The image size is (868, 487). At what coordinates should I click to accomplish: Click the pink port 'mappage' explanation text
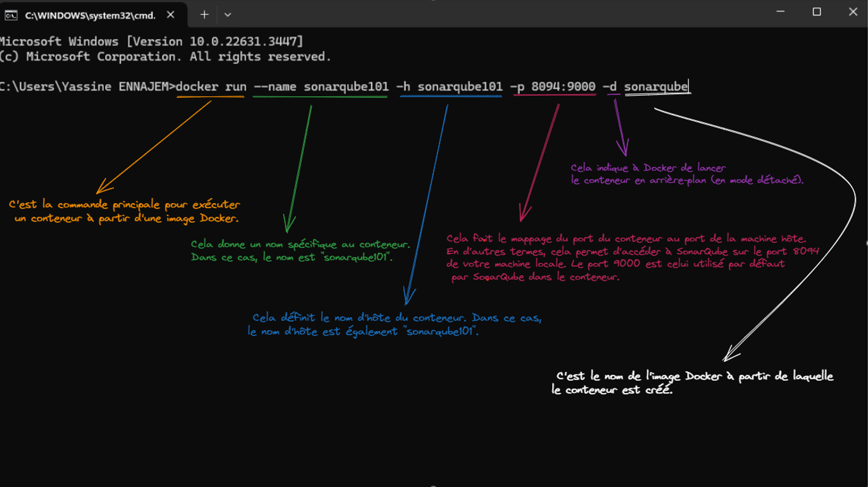(x=632, y=257)
